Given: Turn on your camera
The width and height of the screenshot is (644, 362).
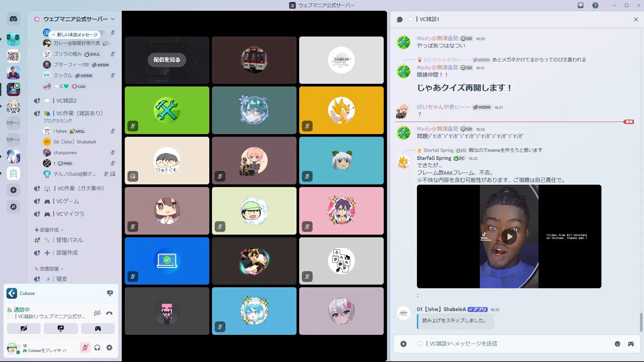Looking at the screenshot, I should pos(24,328).
